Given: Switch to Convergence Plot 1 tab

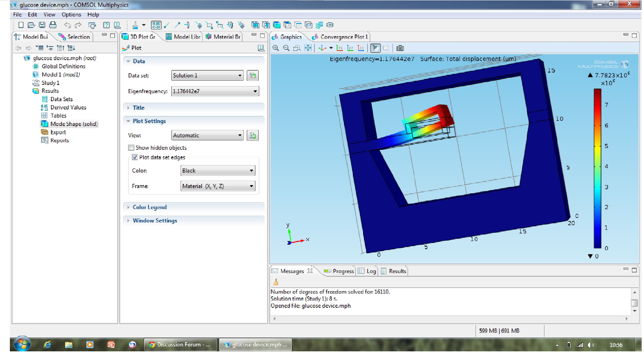Looking at the screenshot, I should [x=340, y=37].
